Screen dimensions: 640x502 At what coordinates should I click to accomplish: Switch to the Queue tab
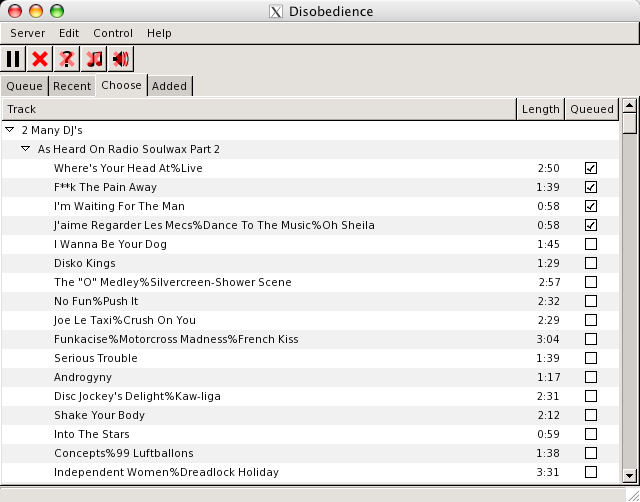tap(24, 86)
